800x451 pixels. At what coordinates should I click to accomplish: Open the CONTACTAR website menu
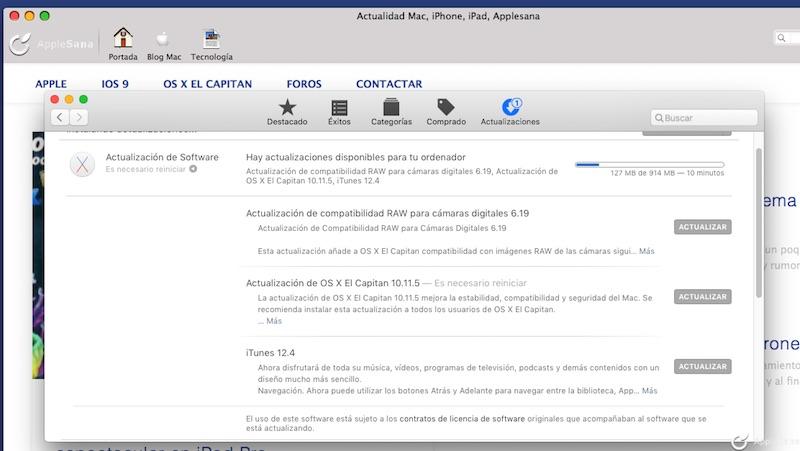tap(389, 84)
